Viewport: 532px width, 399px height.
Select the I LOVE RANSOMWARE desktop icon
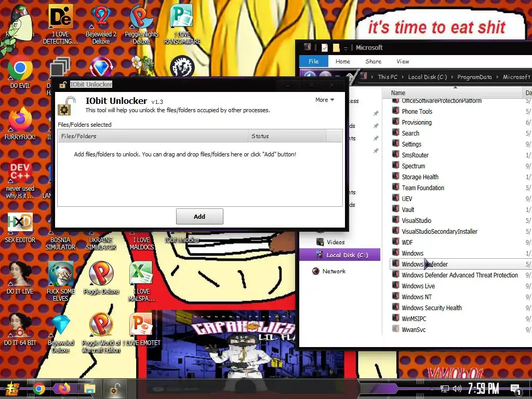tap(182, 24)
